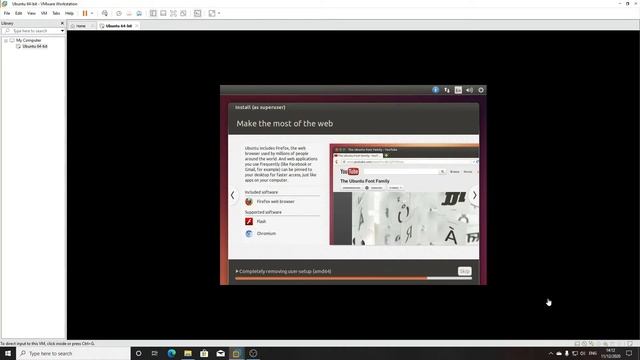Open the Mail app from the taskbar
Viewport: 640px width, 360px height.
pyautogui.click(x=220, y=353)
